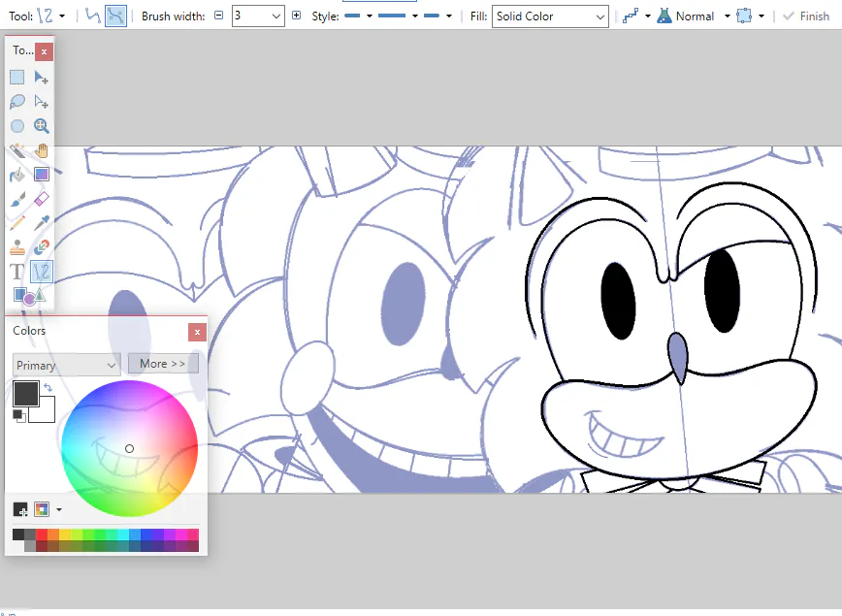842x616 pixels.
Task: Select the Zoom magnifier tool
Action: pyautogui.click(x=42, y=126)
